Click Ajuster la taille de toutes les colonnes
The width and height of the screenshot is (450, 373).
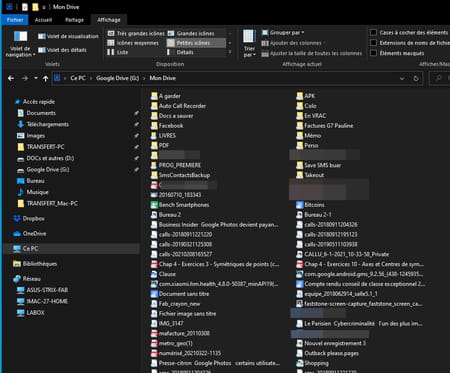point(312,53)
